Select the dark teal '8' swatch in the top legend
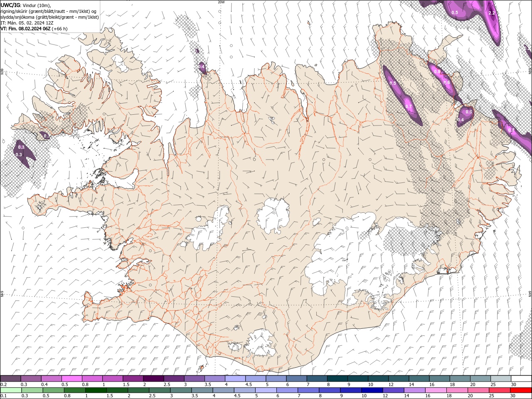This screenshot has height=399, width=532. tap(337, 379)
